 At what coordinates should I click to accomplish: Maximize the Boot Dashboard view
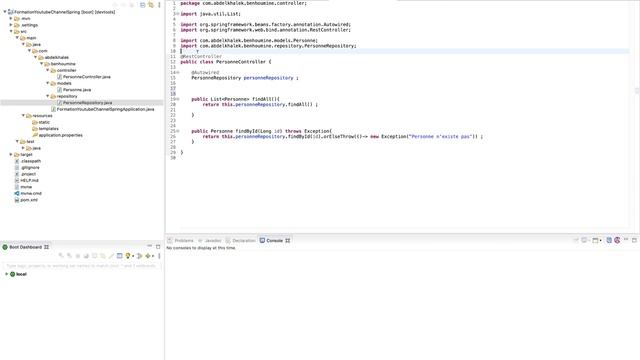[158, 247]
